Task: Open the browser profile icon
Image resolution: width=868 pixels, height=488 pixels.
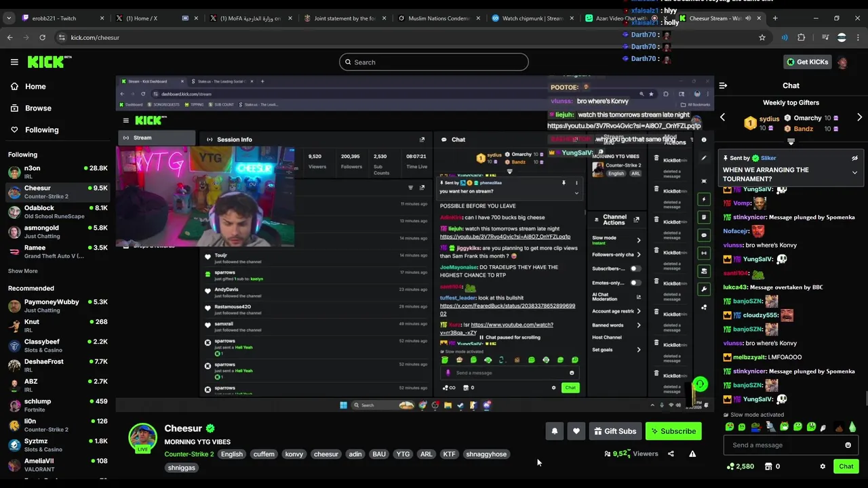Action: click(x=842, y=37)
